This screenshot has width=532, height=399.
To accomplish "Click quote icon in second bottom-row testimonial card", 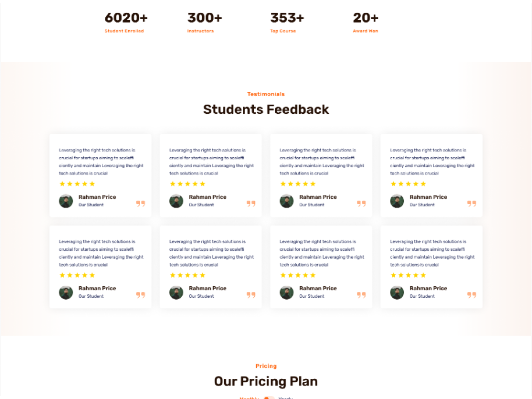I will (251, 295).
